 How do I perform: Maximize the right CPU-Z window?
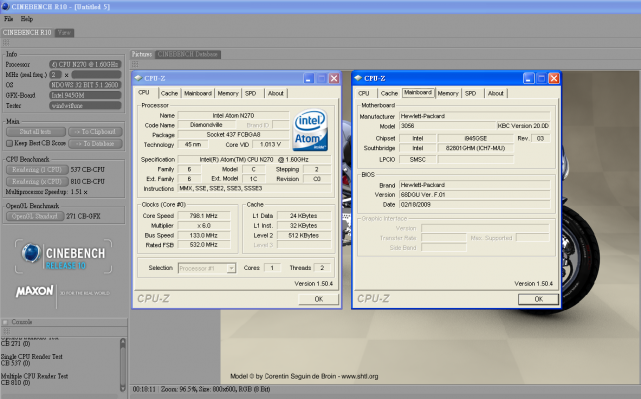click(541, 78)
